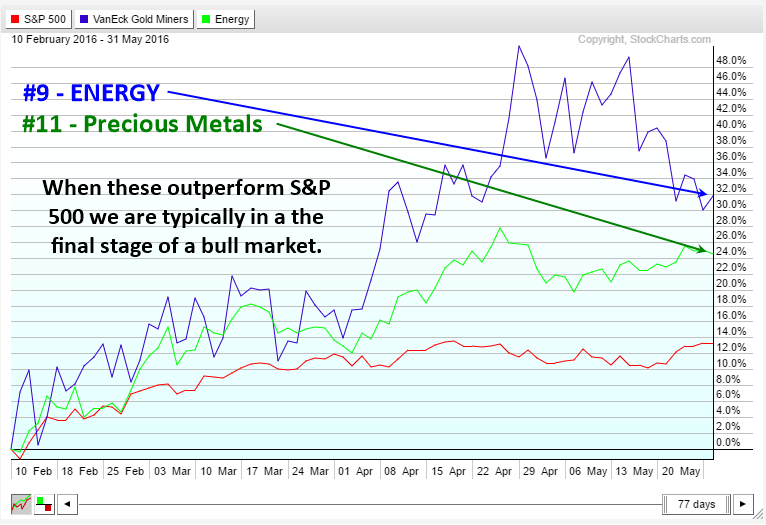This screenshot has width=766, height=525.
Task: Click the right scroll arrow on the date slider
Action: point(744,503)
